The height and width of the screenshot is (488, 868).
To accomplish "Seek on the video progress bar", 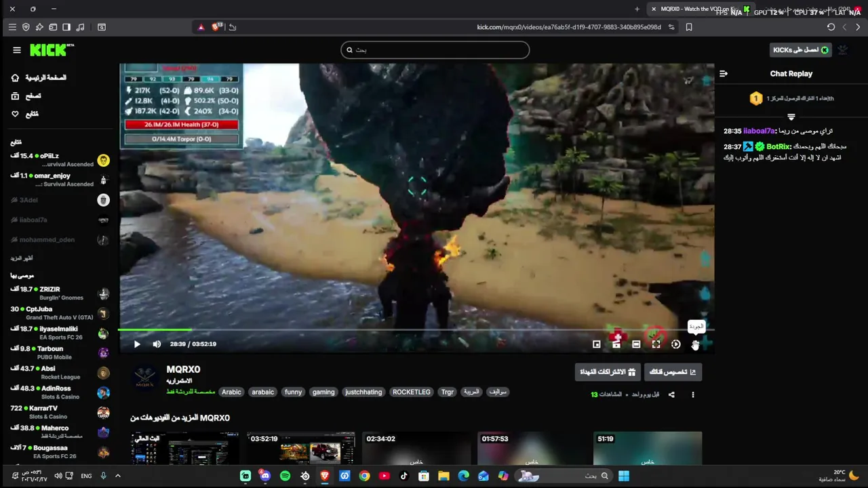I will pos(416,330).
